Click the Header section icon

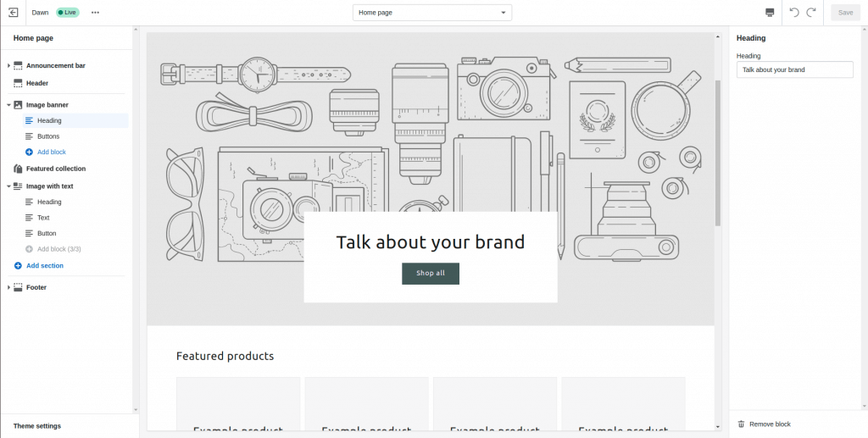tap(18, 83)
